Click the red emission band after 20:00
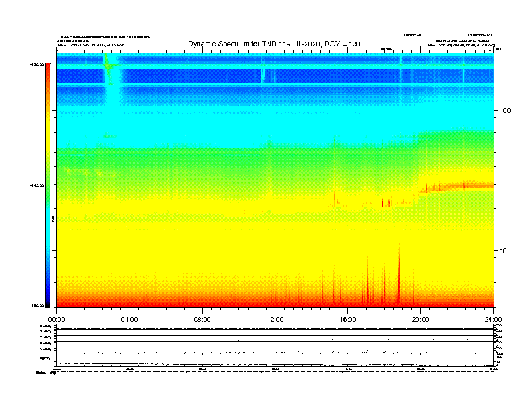Viewport: 532px width, 411px height. (456, 187)
